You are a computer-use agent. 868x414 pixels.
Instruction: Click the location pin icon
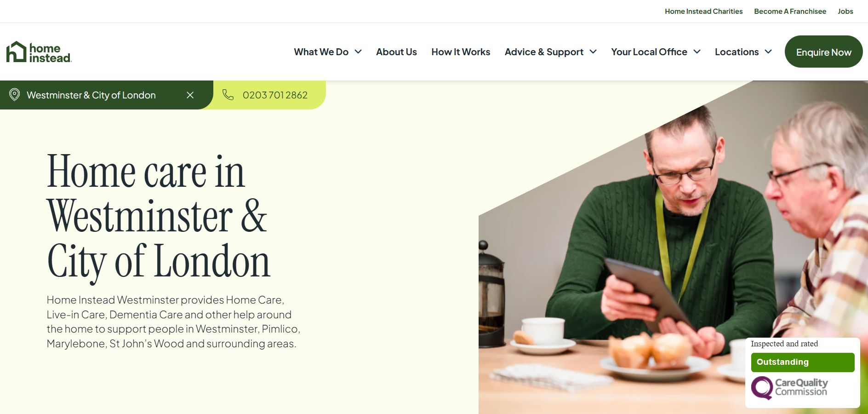click(15, 95)
